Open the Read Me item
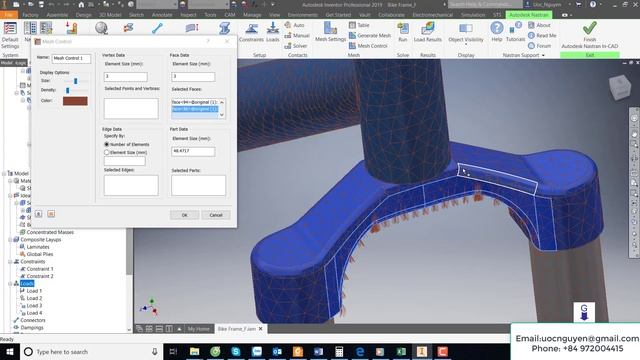The width and height of the screenshot is (640, 360). pyautogui.click(x=542, y=36)
